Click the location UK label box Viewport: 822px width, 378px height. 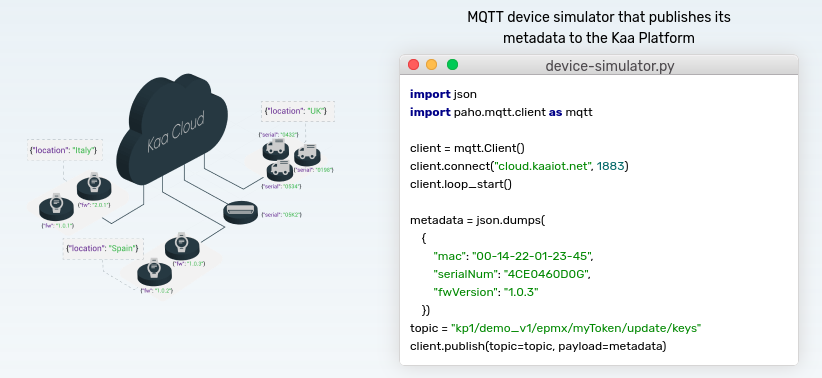pos(298,111)
